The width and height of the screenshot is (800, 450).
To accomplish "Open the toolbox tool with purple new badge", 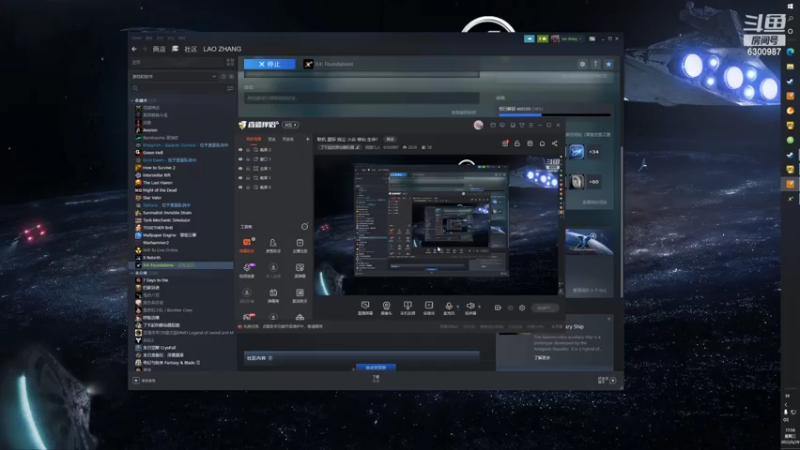I will pos(247,270).
